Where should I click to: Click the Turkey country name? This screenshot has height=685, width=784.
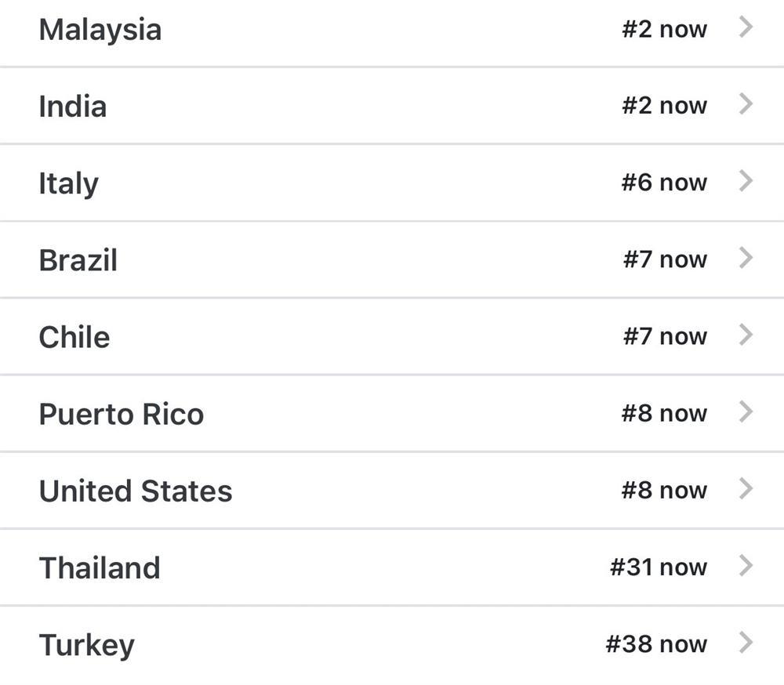(x=87, y=645)
